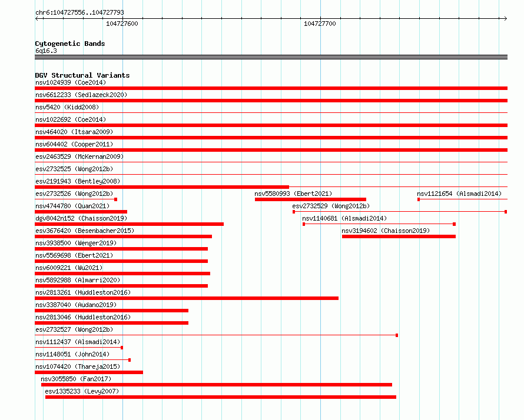Open esv2732525 (Wong2012b) variant
This screenshot has height=420, width=524.
pyautogui.click(x=74, y=169)
